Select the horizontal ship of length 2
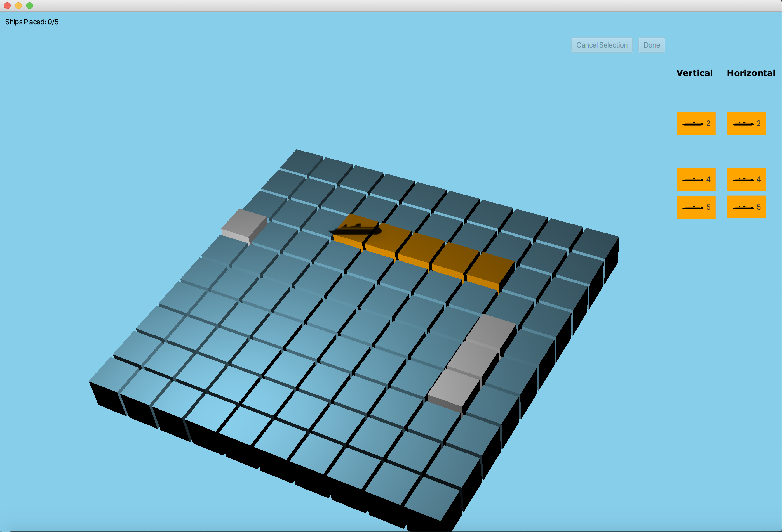 (746, 123)
